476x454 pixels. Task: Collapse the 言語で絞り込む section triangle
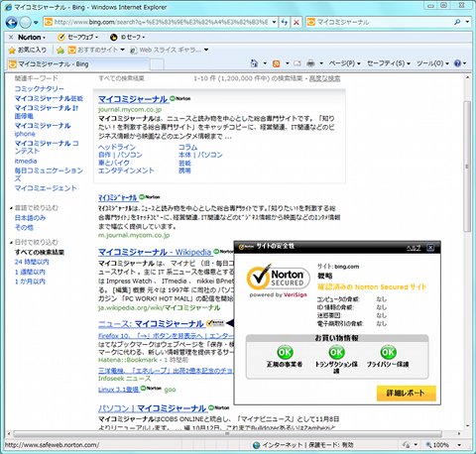point(11,208)
